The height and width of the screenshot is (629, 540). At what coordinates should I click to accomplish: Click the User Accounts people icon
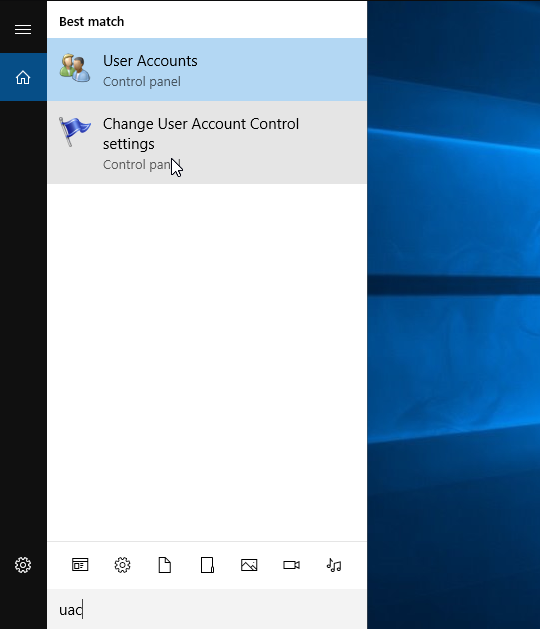[75, 68]
